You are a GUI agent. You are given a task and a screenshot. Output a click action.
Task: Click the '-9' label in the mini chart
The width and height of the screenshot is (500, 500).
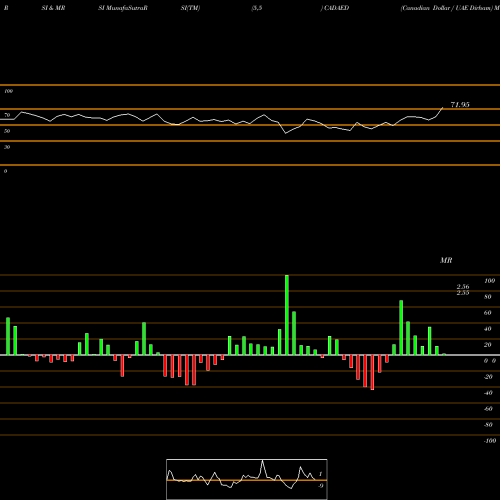click(321, 486)
